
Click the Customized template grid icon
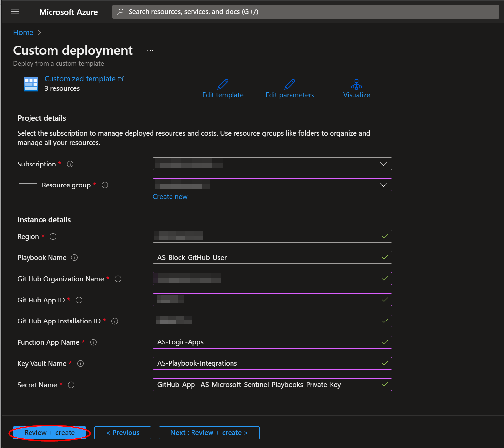click(31, 84)
